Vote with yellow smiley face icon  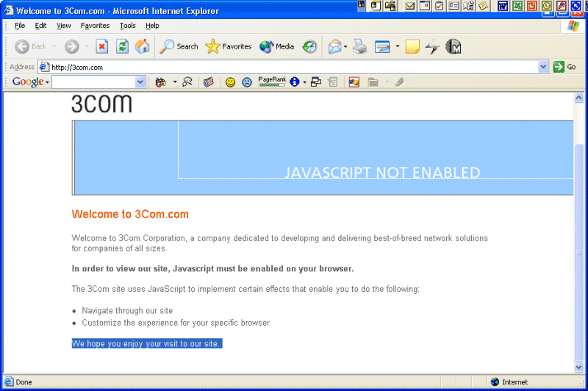click(x=230, y=82)
